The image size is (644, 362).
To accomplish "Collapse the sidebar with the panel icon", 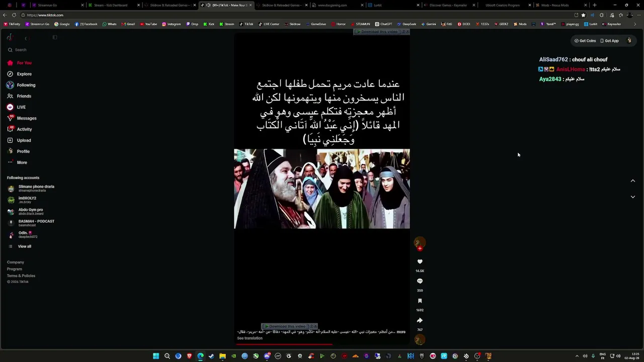I will 55,37.
